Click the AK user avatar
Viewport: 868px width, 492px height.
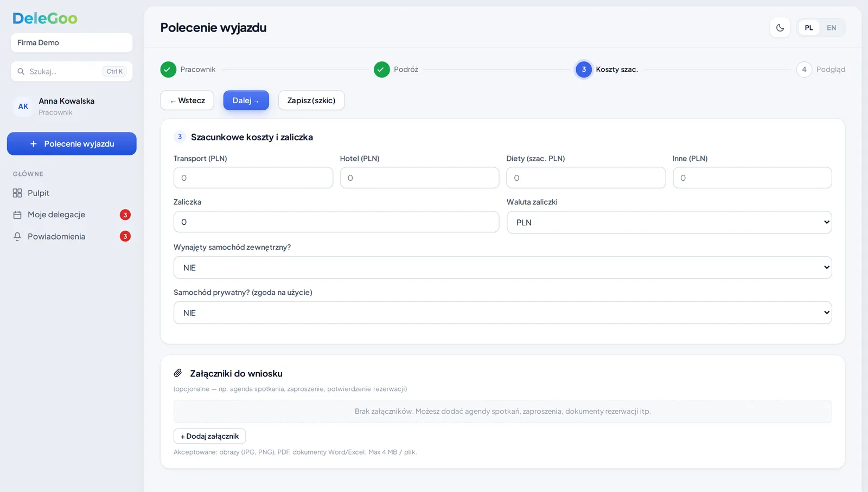pyautogui.click(x=23, y=106)
